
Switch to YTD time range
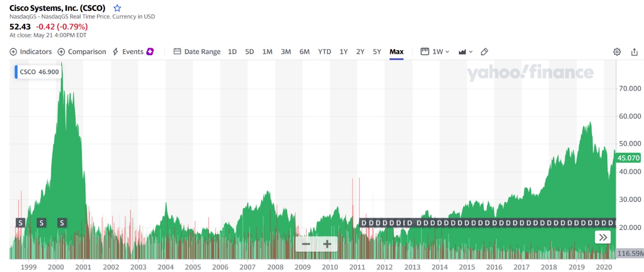point(324,52)
